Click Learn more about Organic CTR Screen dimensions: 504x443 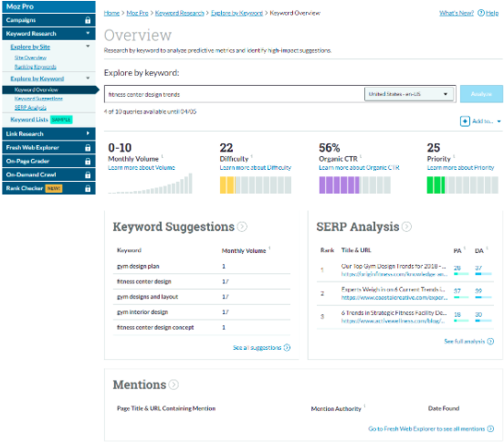[x=359, y=167]
